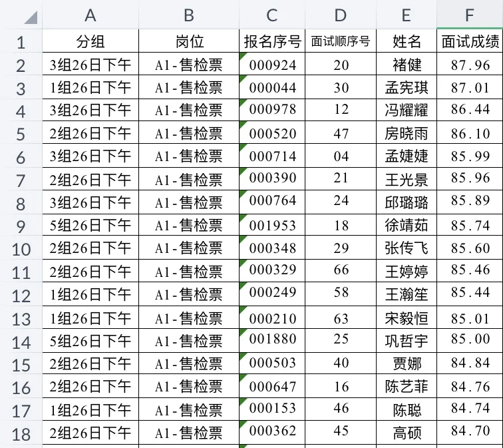Select column C header
503x448 pixels.
(272, 15)
